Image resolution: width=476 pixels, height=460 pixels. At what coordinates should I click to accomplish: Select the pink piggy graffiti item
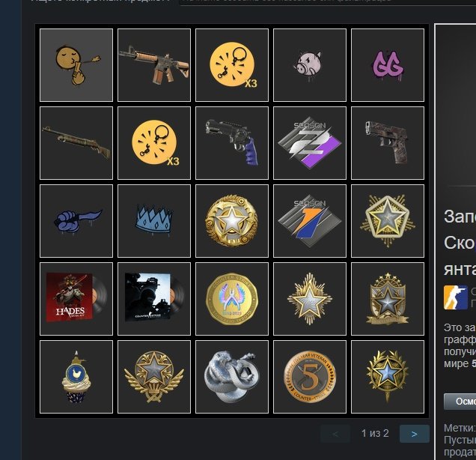[310, 65]
